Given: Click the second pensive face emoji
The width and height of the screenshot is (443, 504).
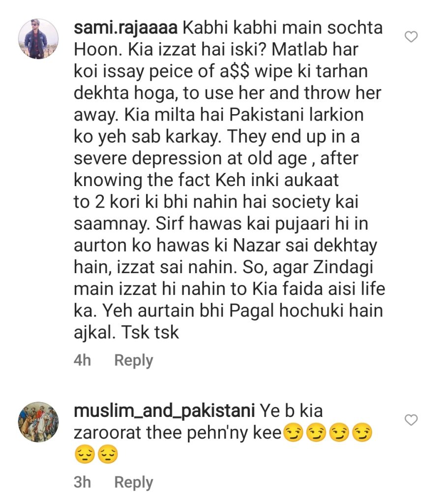Looking at the screenshot, I should [108, 455].
